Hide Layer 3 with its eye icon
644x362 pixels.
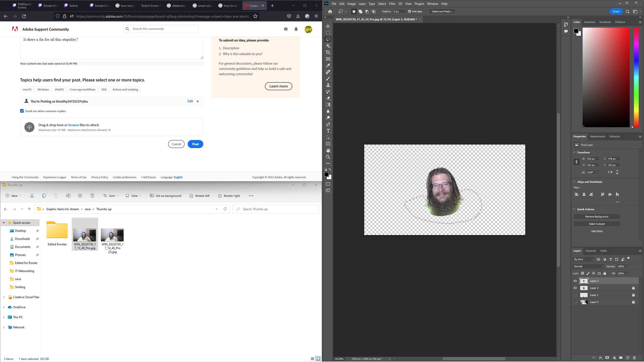[575, 281]
